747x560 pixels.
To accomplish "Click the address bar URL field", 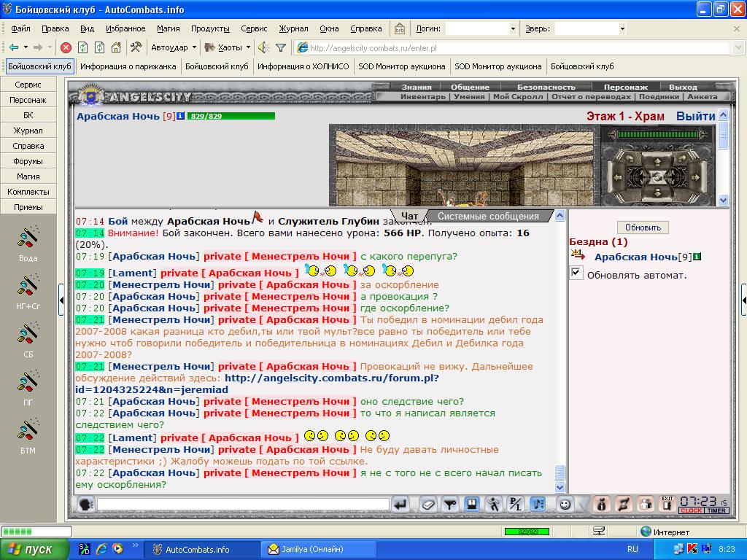I will (513, 47).
